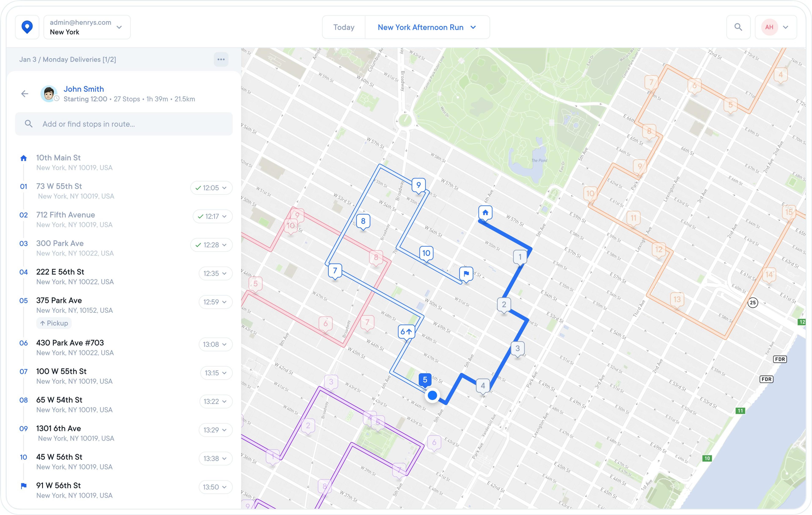
Task: Open the New York Afternoon Run dropdown
Action: [427, 27]
